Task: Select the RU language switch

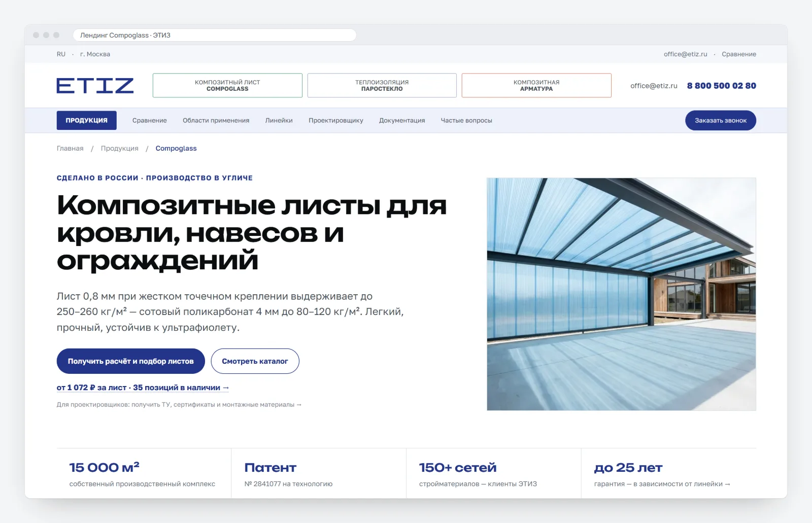Action: (x=61, y=54)
